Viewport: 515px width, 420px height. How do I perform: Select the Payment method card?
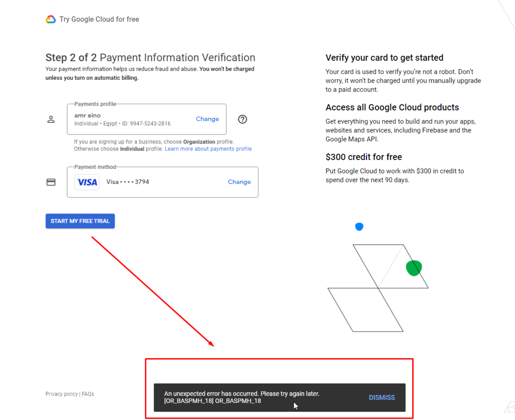pos(162,182)
